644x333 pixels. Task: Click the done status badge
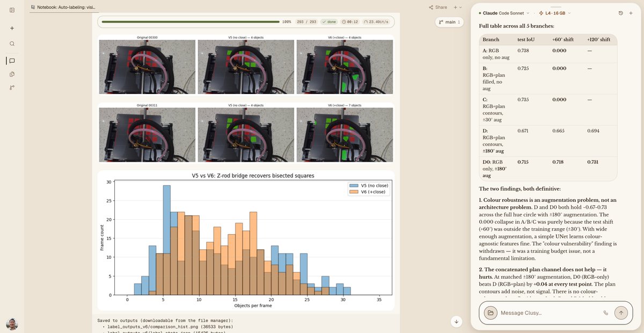pyautogui.click(x=328, y=22)
